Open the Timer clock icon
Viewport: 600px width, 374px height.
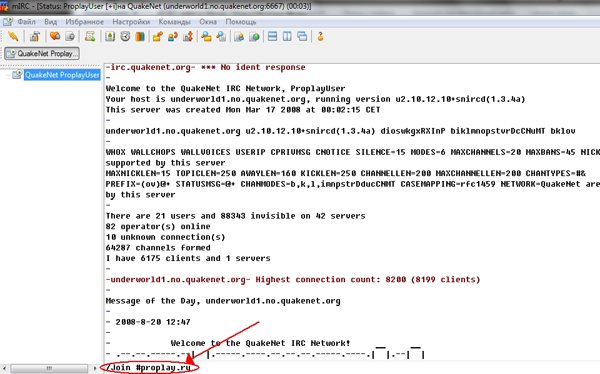pyautogui.click(x=125, y=36)
